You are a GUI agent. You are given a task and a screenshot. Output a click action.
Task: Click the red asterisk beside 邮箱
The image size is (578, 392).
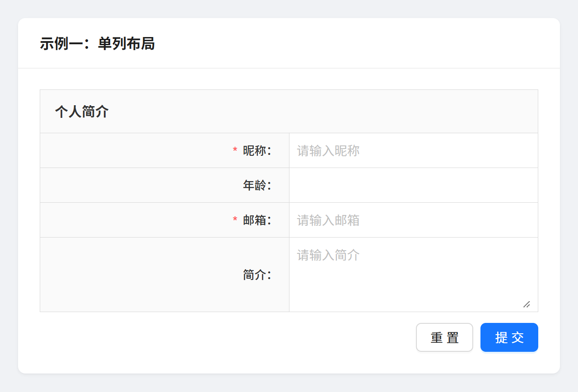pos(235,219)
